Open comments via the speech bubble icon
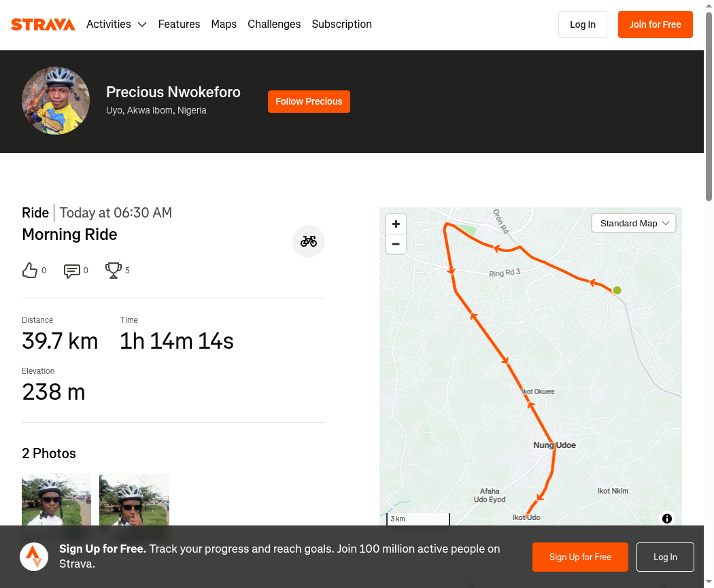This screenshot has height=588, width=714. click(72, 271)
